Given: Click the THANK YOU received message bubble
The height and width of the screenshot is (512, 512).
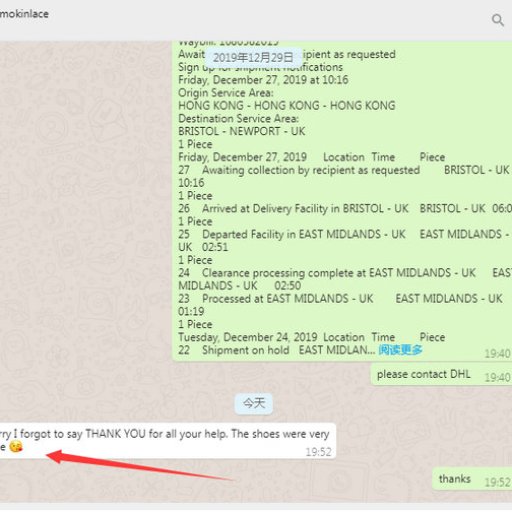Looking at the screenshot, I should [x=168, y=441].
